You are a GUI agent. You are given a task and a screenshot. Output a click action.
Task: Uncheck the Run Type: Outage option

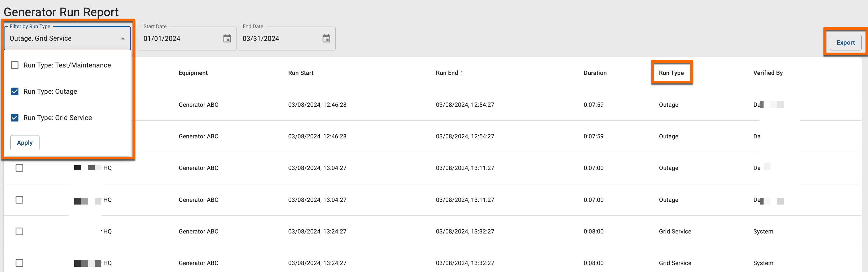click(15, 91)
